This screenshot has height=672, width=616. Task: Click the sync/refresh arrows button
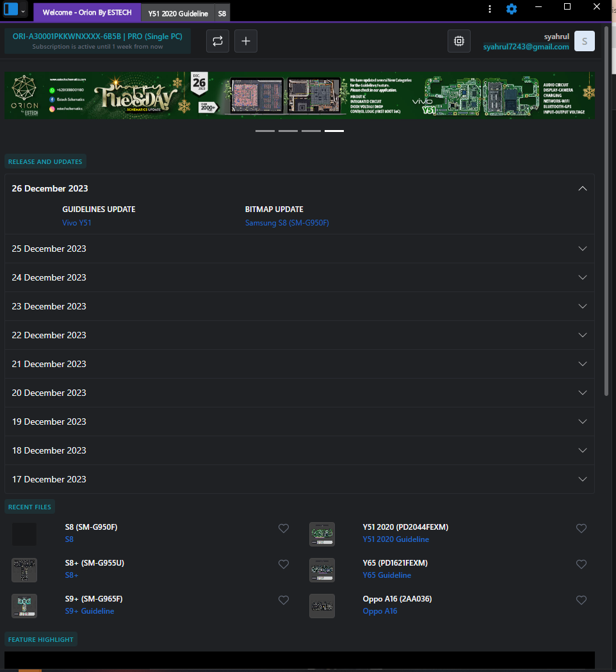[x=218, y=41]
